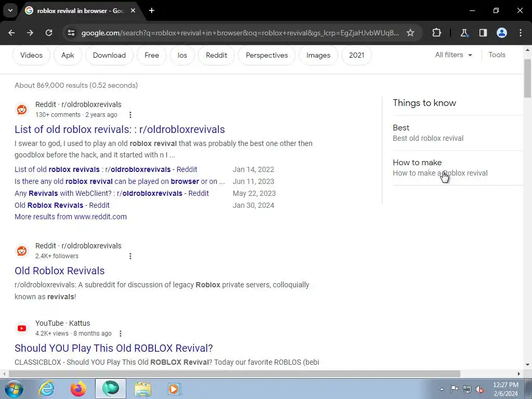Open more options for List of old roblox revivals result
This screenshot has height=399, width=532.
tap(130, 115)
